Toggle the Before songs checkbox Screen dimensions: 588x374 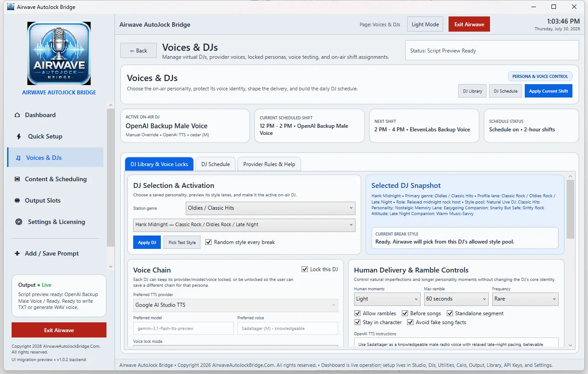click(405, 313)
